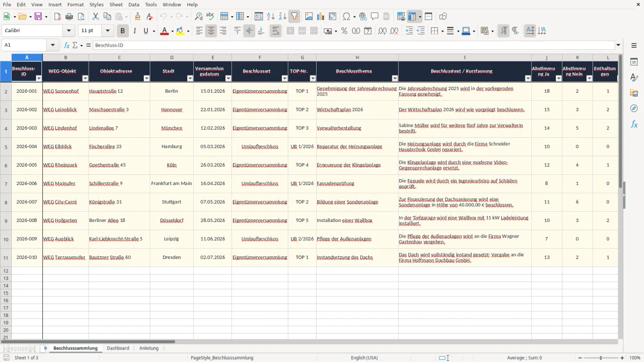The height and width of the screenshot is (362, 644).
Task: Toggle the AutoFilter button
Action: tap(294, 17)
